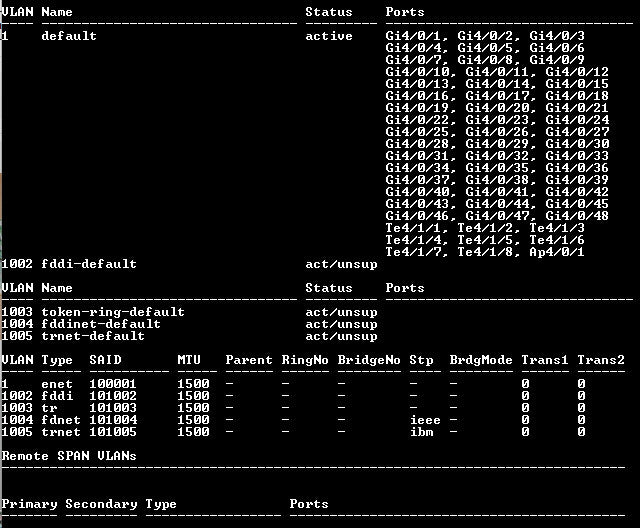Click port Gi4/0/1 in the list

point(413,36)
